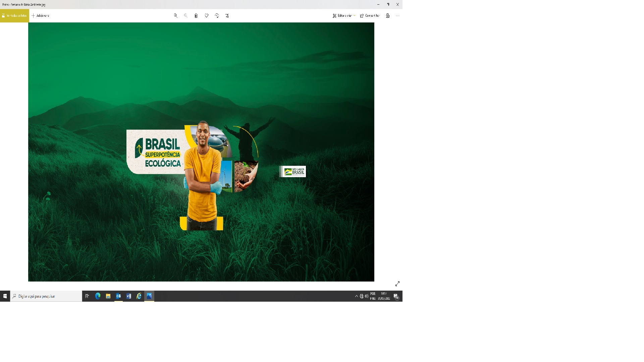Viewport: 644px width, 362px height.
Task: Open the three-dots more options menu
Action: click(x=397, y=16)
